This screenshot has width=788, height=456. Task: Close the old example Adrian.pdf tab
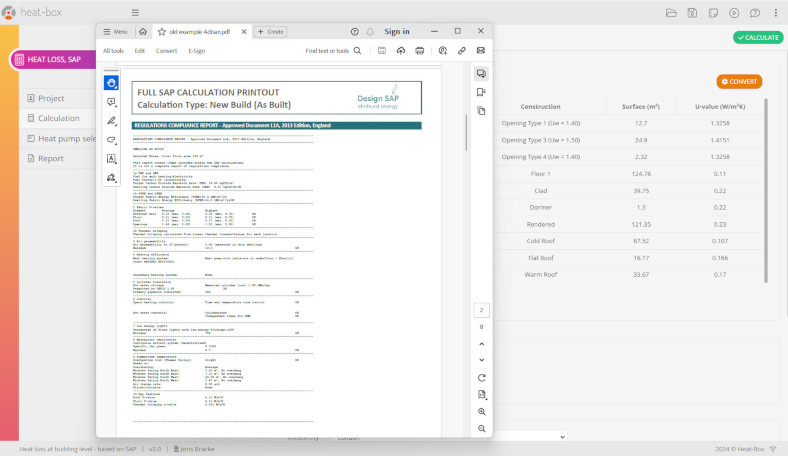[244, 32]
